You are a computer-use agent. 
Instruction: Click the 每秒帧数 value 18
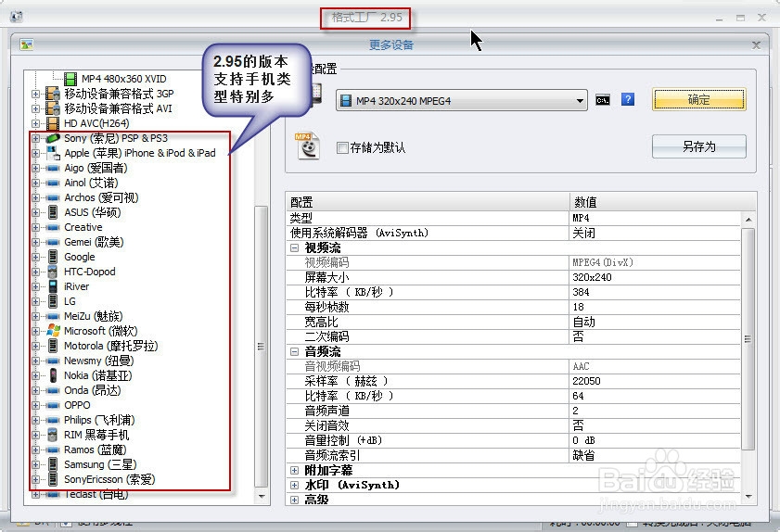[x=578, y=308]
